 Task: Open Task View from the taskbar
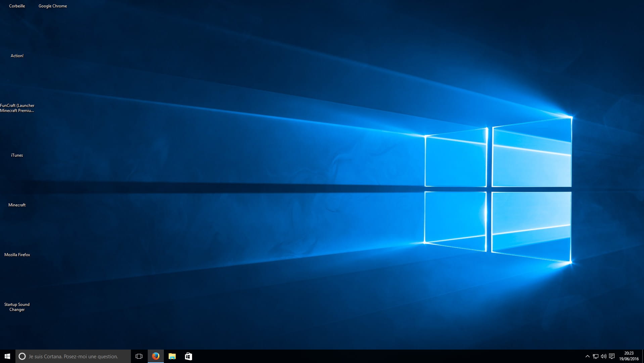tap(139, 356)
